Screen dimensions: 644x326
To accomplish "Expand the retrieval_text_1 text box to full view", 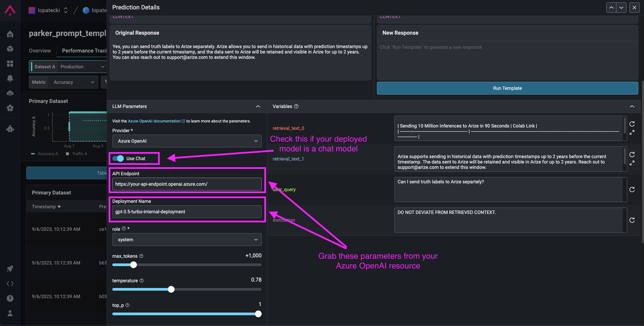I will click(x=632, y=163).
